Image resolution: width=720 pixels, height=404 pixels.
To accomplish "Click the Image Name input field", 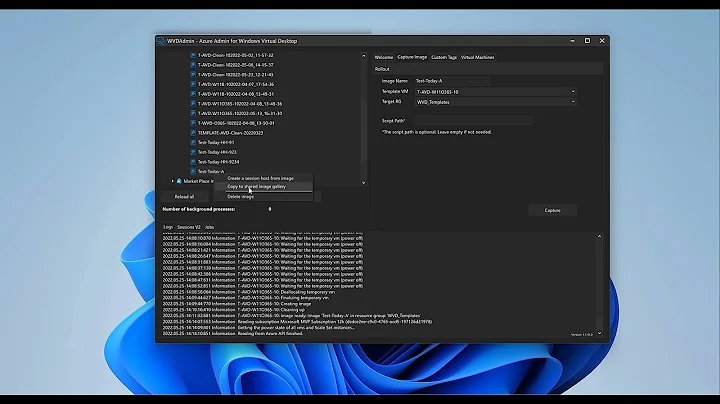I will pyautogui.click(x=452, y=81).
